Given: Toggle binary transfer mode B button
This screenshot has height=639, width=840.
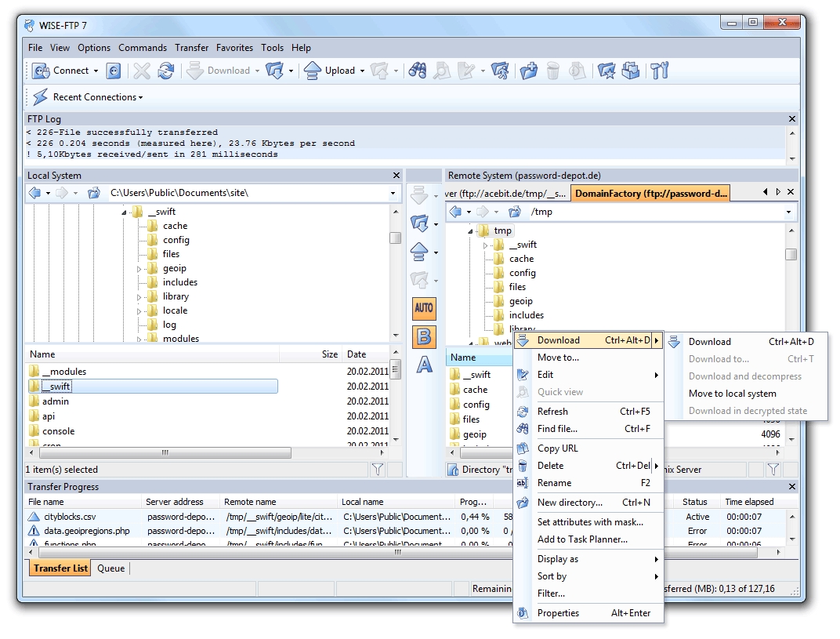Looking at the screenshot, I should (x=424, y=337).
